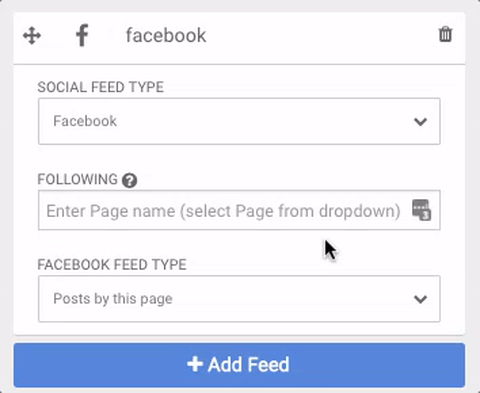The image size is (480, 393).
Task: Open the Social Feed Type combo box
Action: (239, 121)
